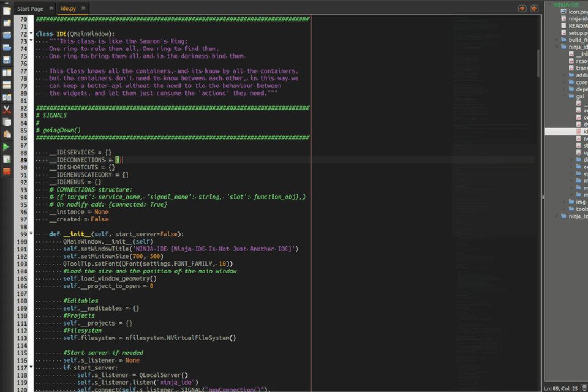Collapse the NINJA-IDE project root
Image resolution: width=588 pixels, height=392 pixels.
[x=549, y=4]
